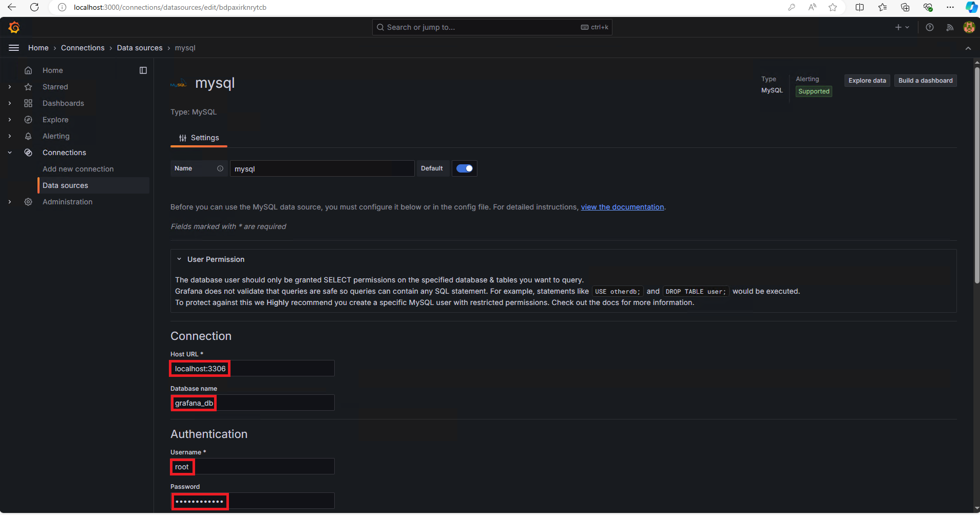Expand the Alerting section chevron
The image size is (980, 515).
pyautogui.click(x=10, y=136)
